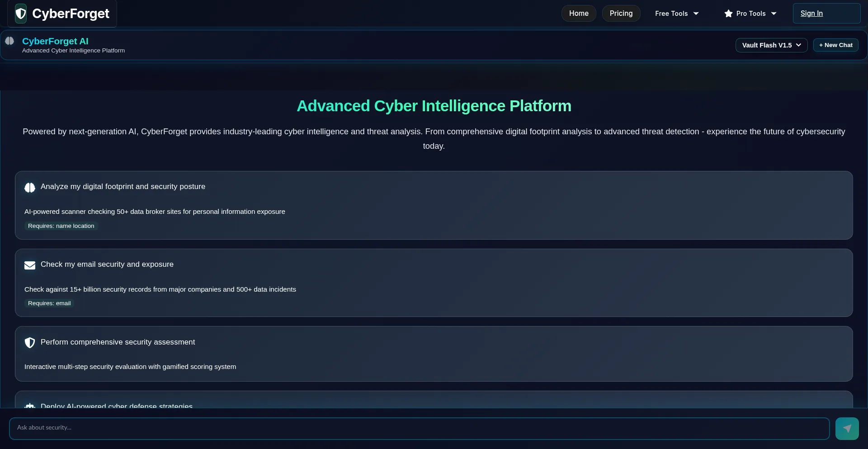Start a conversation with + New Chat
The width and height of the screenshot is (868, 449).
click(835, 45)
